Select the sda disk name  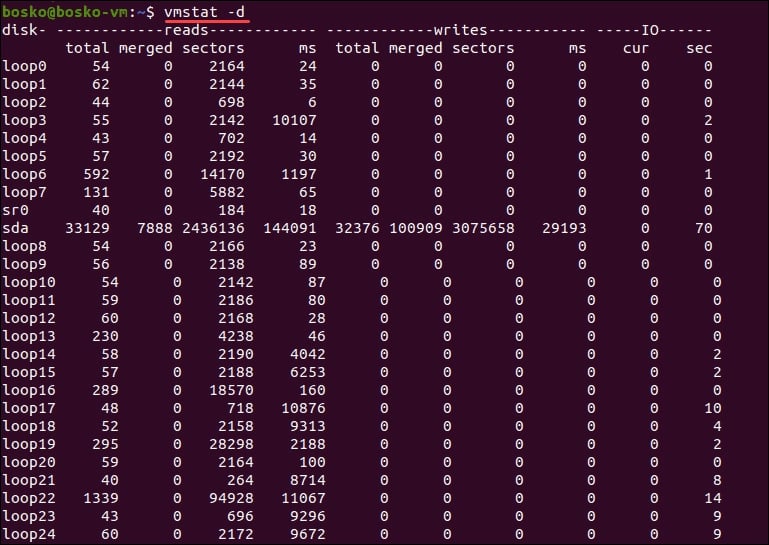(15, 228)
